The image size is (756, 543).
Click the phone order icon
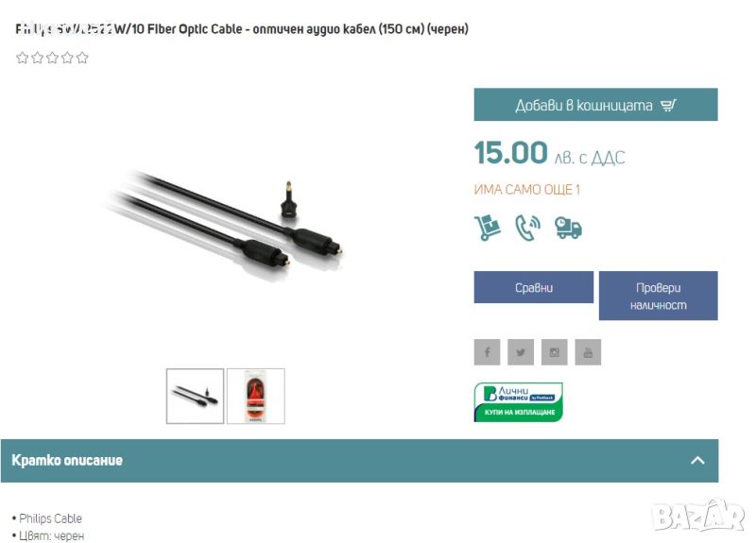[527, 228]
